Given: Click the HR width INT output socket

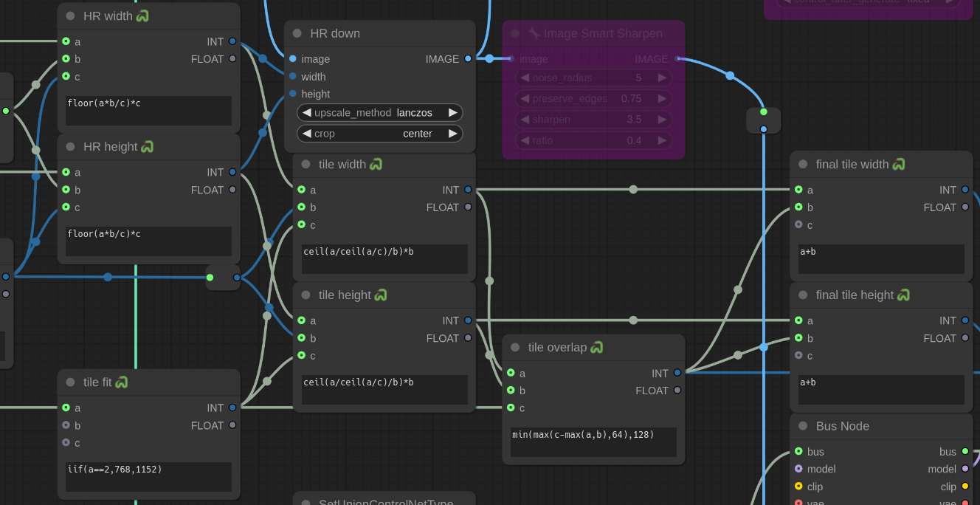Looking at the screenshot, I should click(232, 41).
